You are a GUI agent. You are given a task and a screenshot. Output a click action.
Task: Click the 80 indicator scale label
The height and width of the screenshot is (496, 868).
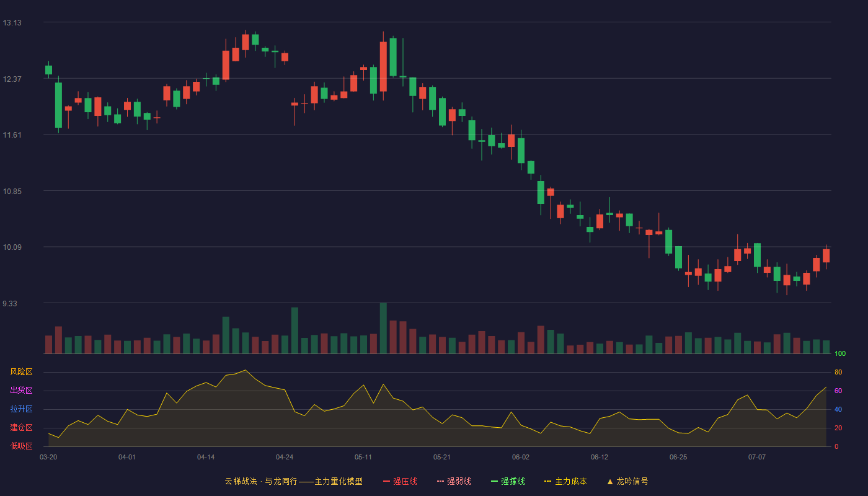[x=838, y=372]
